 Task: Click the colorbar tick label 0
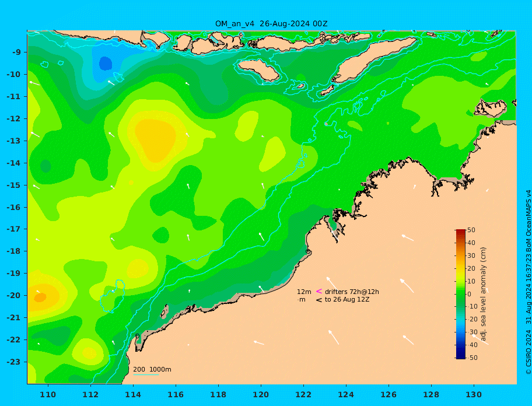(470, 294)
